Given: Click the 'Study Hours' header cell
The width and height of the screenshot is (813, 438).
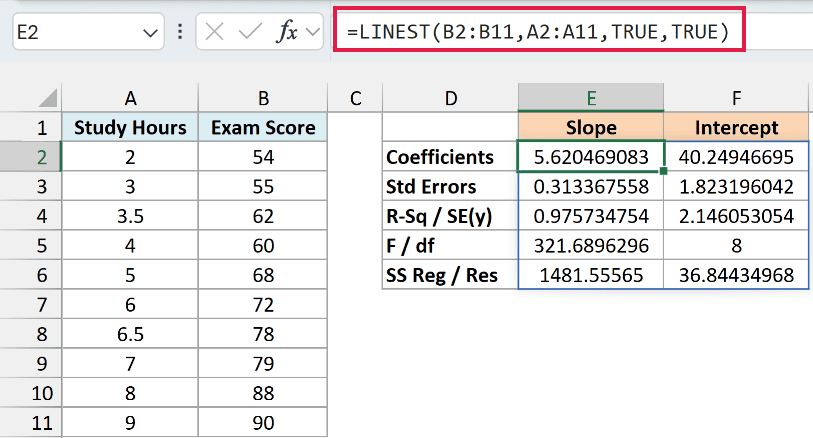Looking at the screenshot, I should (130, 128).
